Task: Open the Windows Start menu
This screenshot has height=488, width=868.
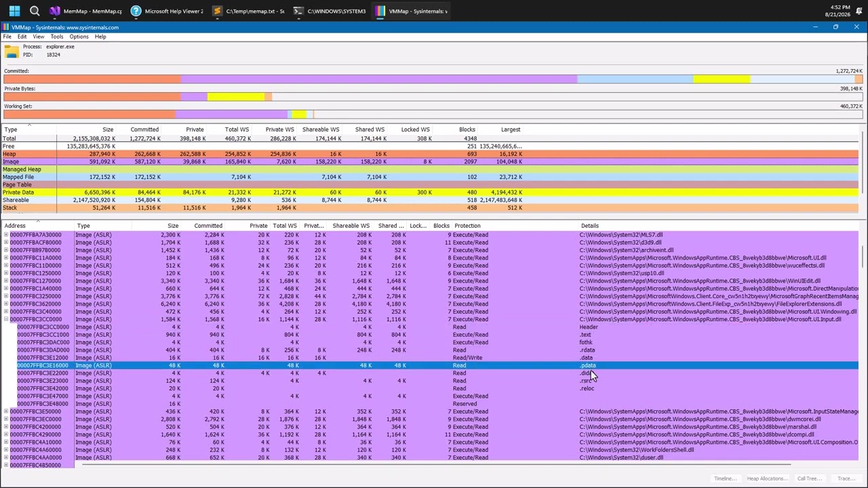Action: point(14,11)
